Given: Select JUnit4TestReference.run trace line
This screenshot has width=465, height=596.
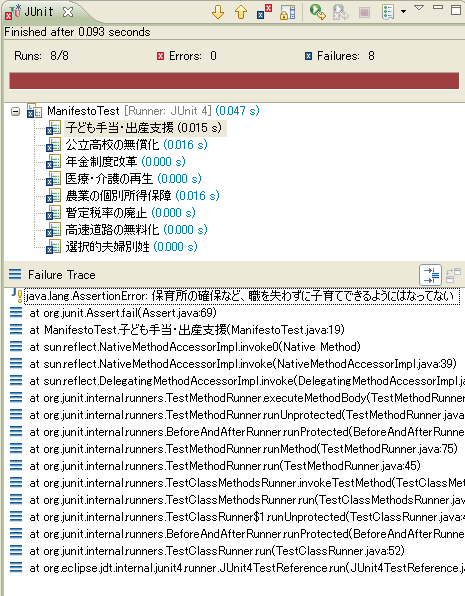Looking at the screenshot, I should coord(247,568).
